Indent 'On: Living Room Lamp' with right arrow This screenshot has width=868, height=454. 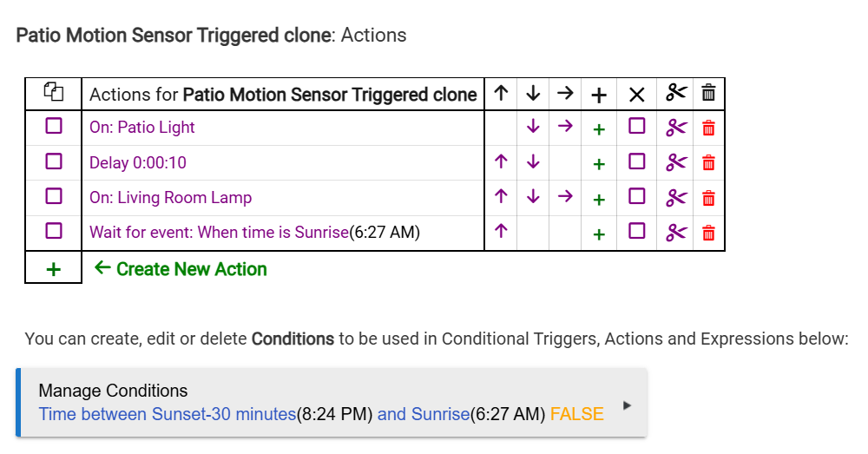[565, 196]
